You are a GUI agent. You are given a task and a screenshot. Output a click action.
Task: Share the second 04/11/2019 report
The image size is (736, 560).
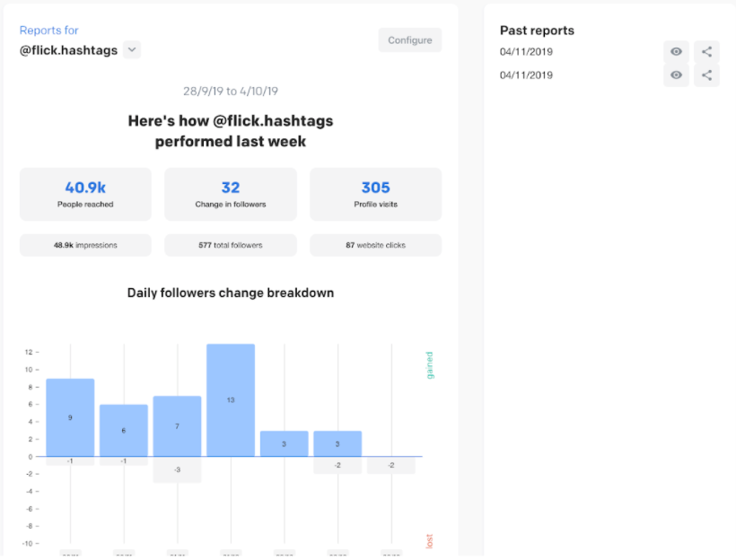point(706,74)
